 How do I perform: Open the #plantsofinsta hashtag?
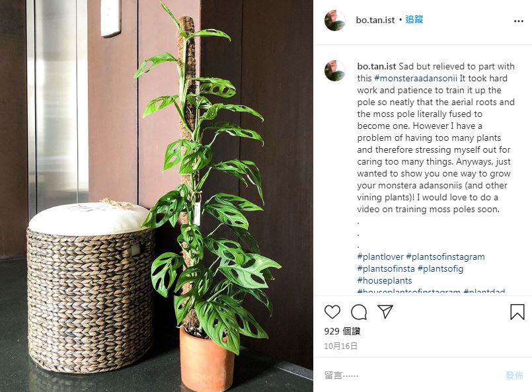coord(386,268)
